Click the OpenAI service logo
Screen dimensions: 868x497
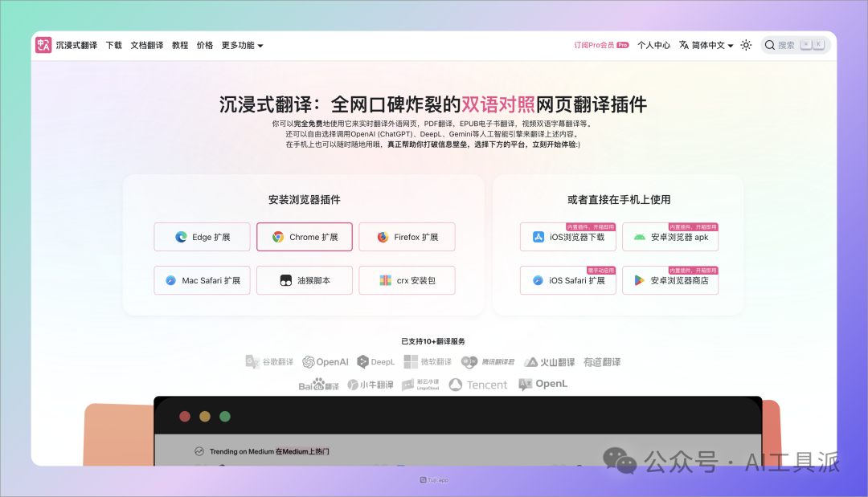point(325,361)
